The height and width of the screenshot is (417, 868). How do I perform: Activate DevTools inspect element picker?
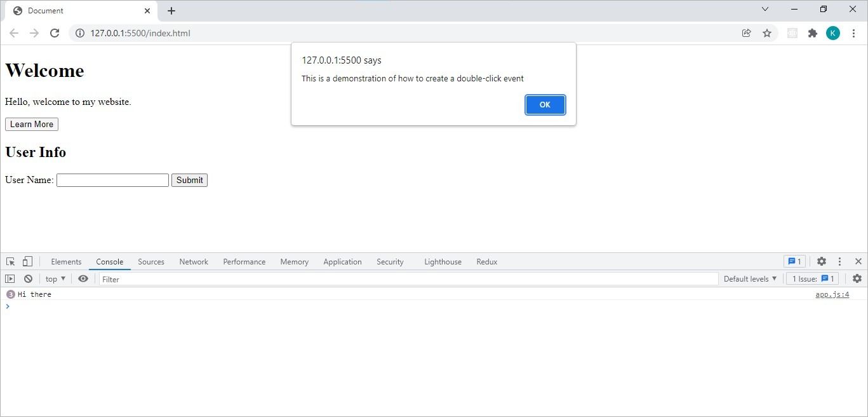coord(11,261)
